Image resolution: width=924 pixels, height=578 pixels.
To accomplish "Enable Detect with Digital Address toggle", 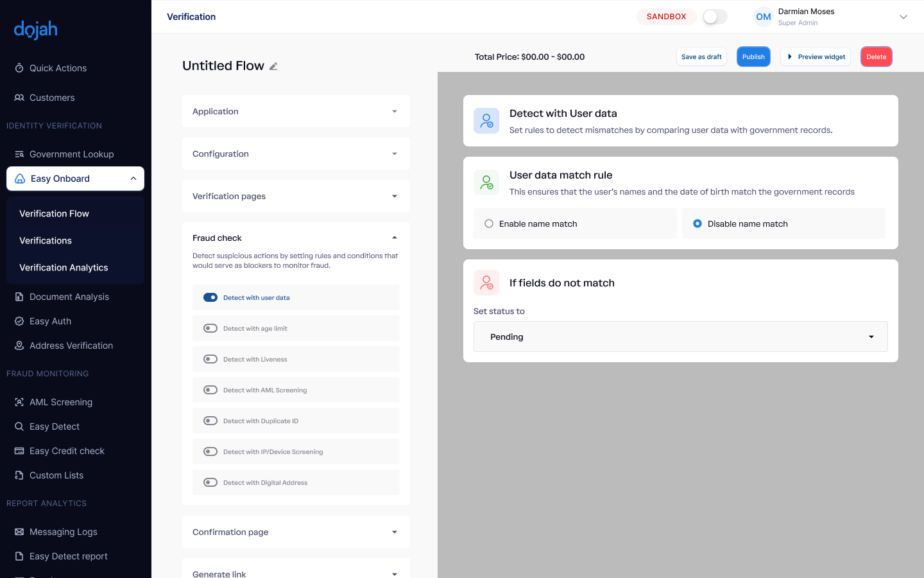I will (210, 482).
